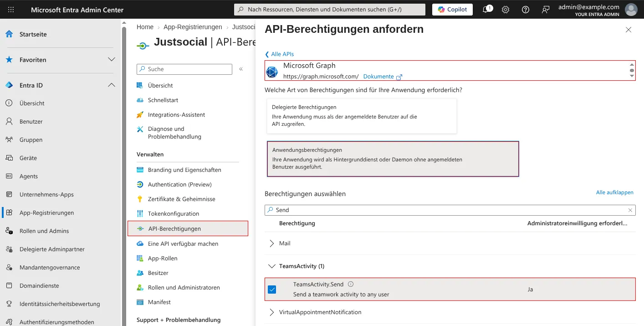Expand the VirtualAppointmentNotification group

click(272, 312)
